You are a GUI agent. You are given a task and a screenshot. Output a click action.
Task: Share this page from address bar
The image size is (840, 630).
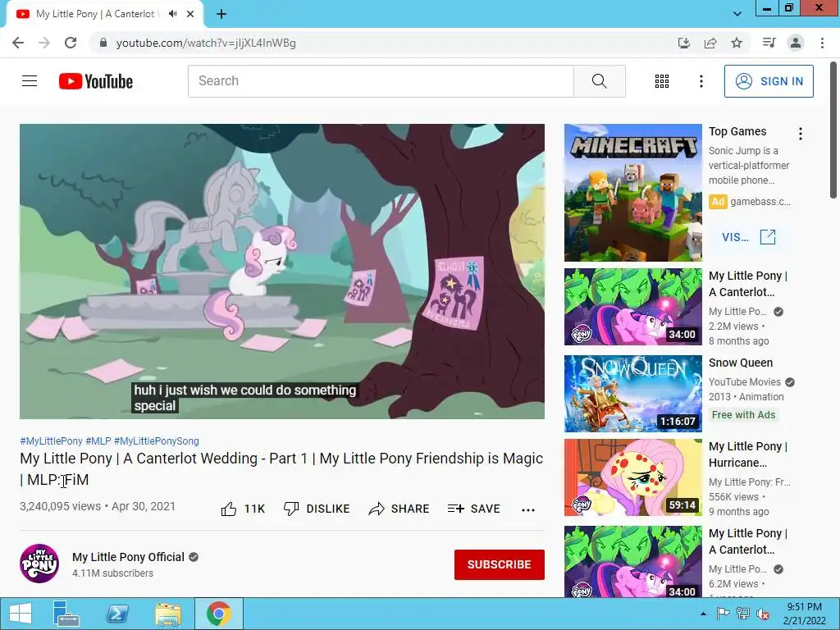pyautogui.click(x=710, y=43)
